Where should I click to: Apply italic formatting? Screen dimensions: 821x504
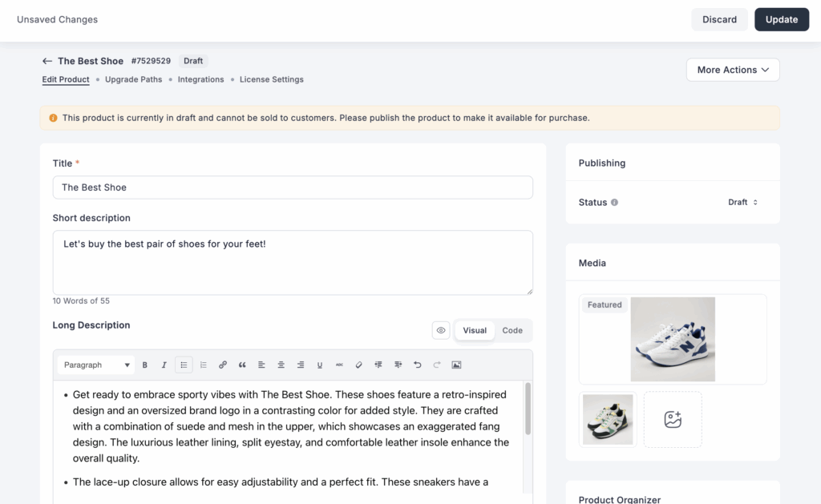(x=164, y=365)
